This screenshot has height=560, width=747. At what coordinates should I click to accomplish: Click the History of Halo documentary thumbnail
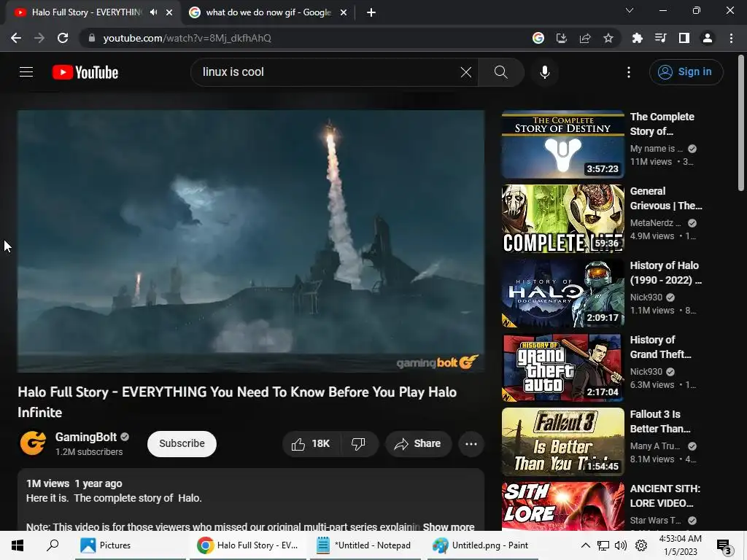tap(562, 293)
